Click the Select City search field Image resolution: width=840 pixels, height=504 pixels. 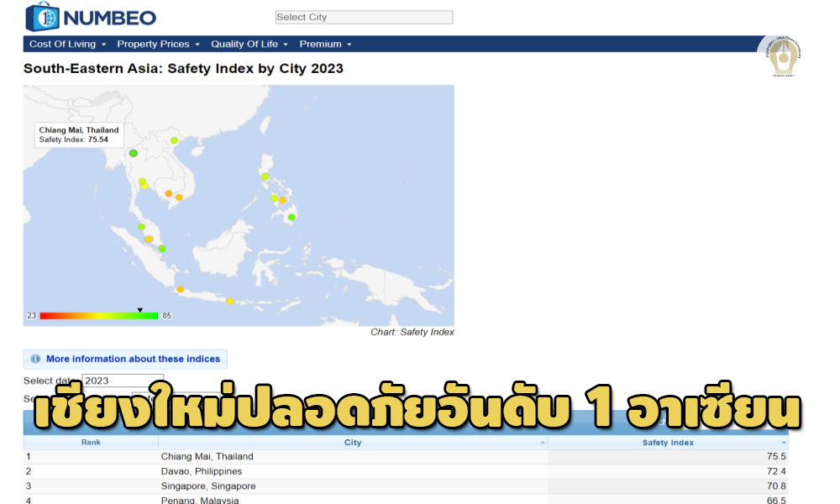[364, 17]
